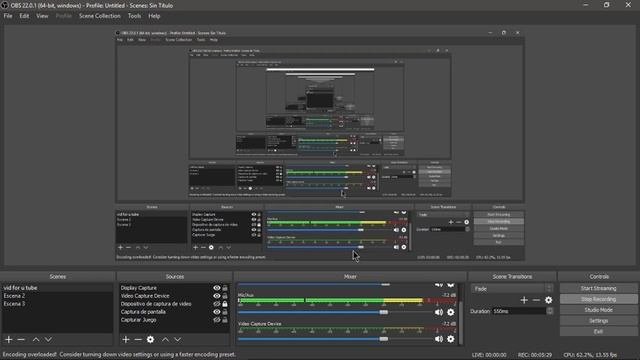
Task: Add a new source with plus icon
Action: 126,340
